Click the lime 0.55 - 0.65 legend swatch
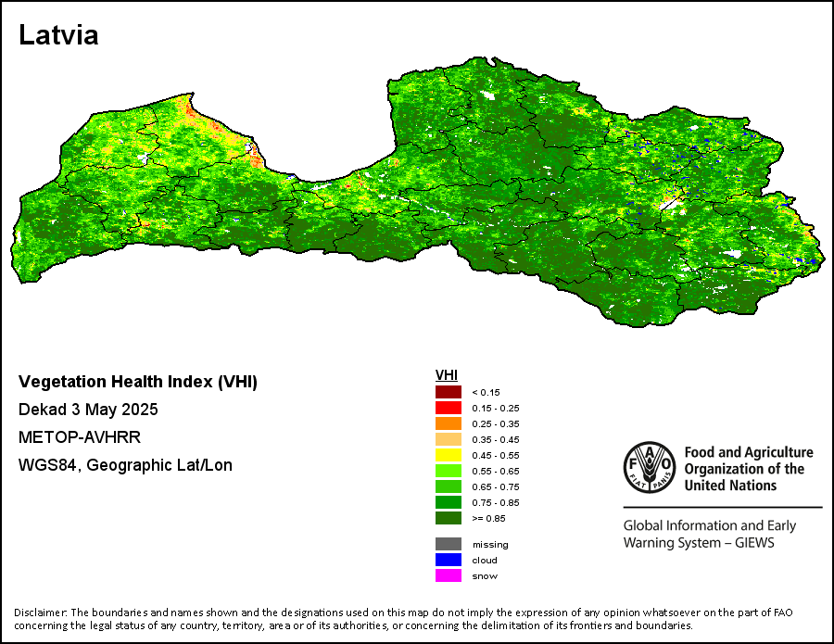Screen dimensions: 834x644 pyautogui.click(x=449, y=471)
